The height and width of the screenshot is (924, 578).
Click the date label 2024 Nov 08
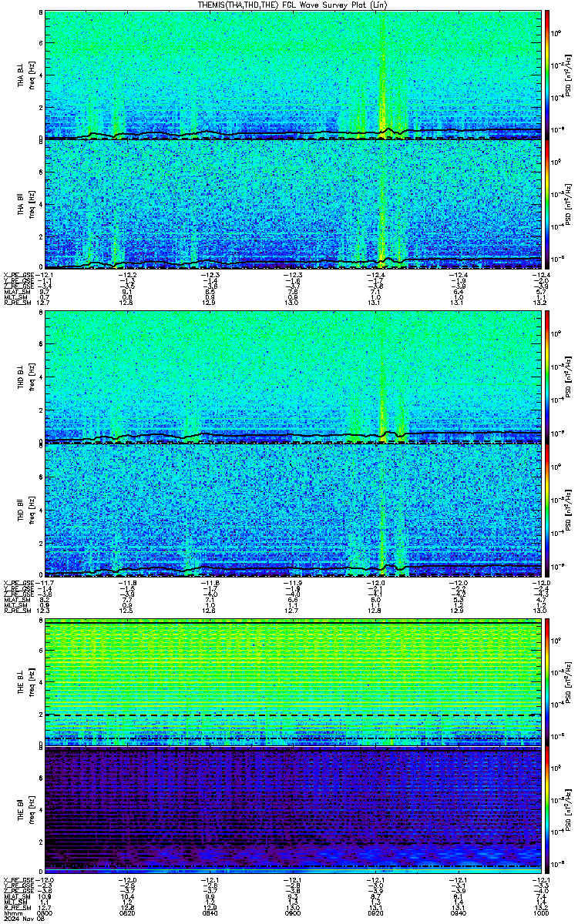(x=22, y=919)
